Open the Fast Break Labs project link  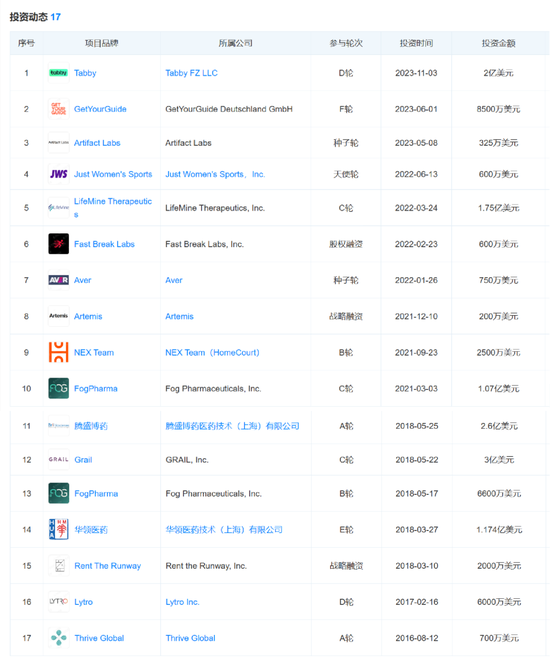[x=104, y=244]
